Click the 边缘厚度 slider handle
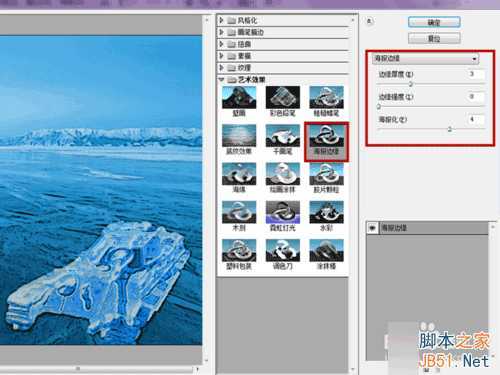The image size is (500, 375). (411, 84)
